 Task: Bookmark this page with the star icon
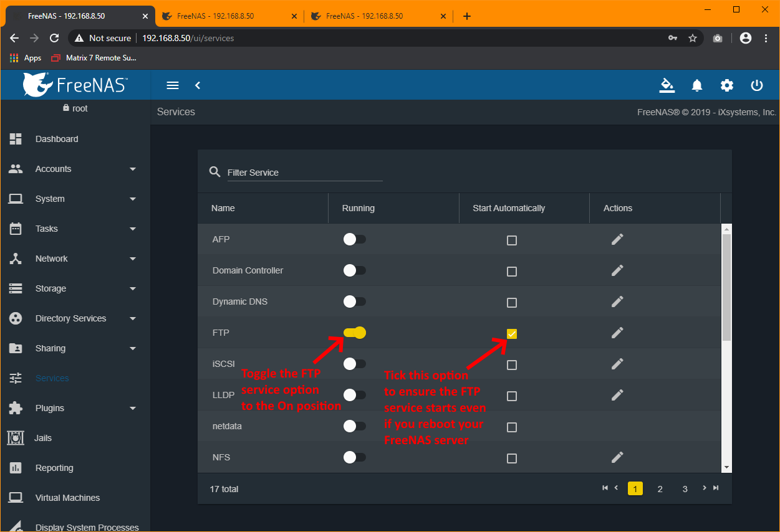(693, 38)
